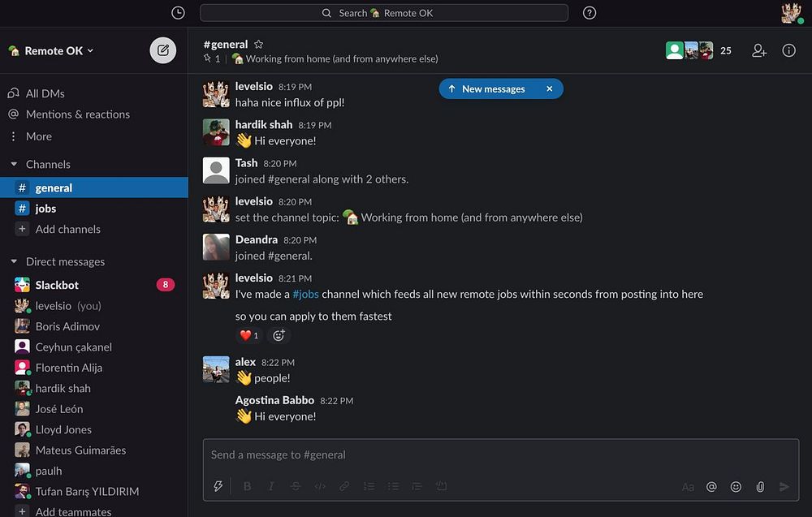Toggle the heart reaction with count 1
The width and height of the screenshot is (812, 517).
coord(249,335)
